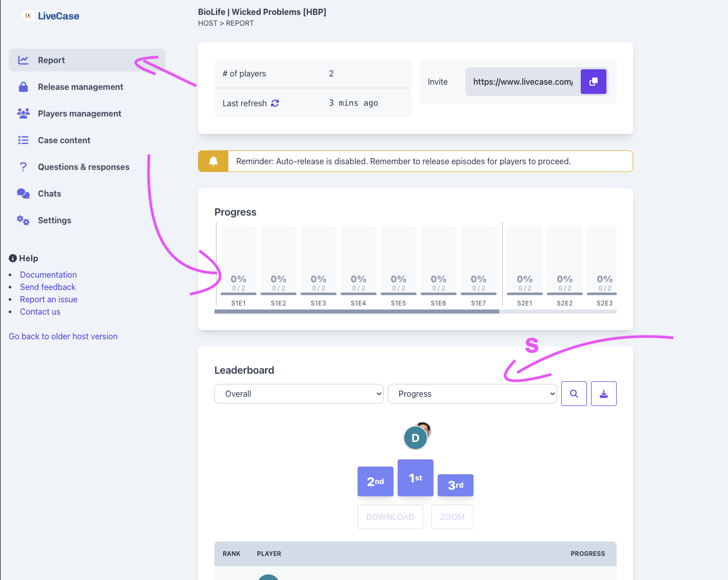Image resolution: width=728 pixels, height=580 pixels.
Task: Click Send feedback link
Action: coord(48,287)
